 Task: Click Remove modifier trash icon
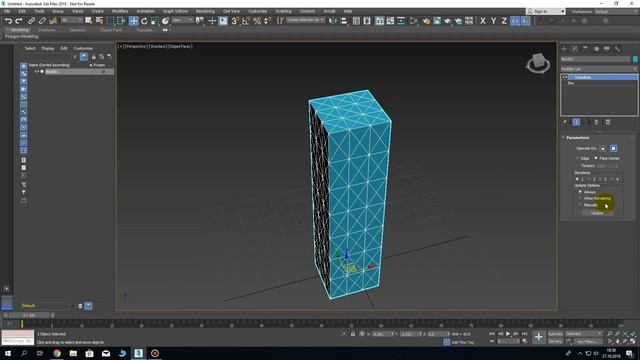(x=596, y=122)
